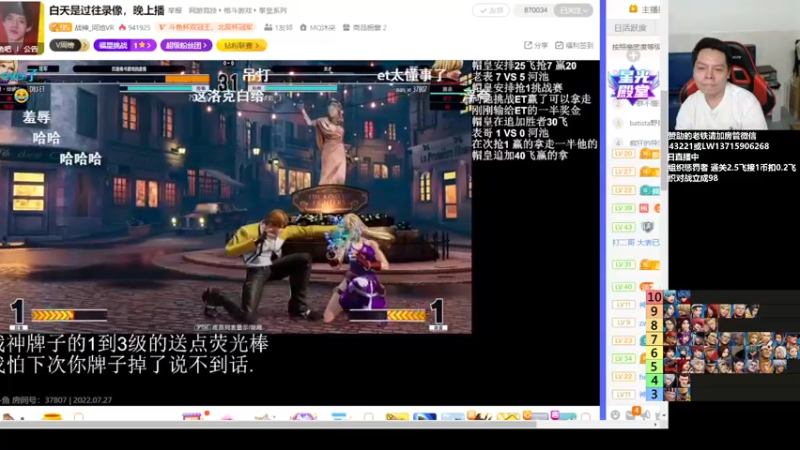Switch to the 日活跃度 tab
This screenshot has height=450, width=800.
click(x=630, y=28)
